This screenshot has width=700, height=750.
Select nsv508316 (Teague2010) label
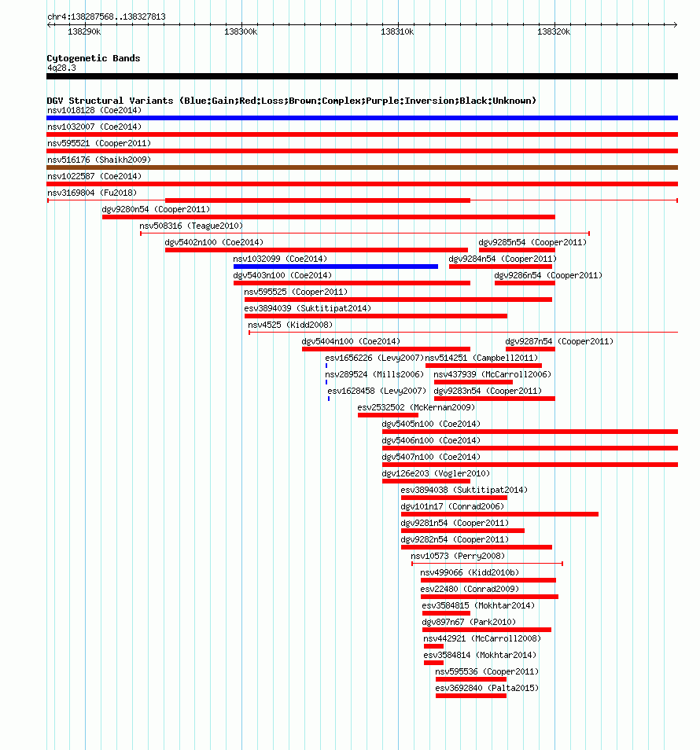coord(191,226)
